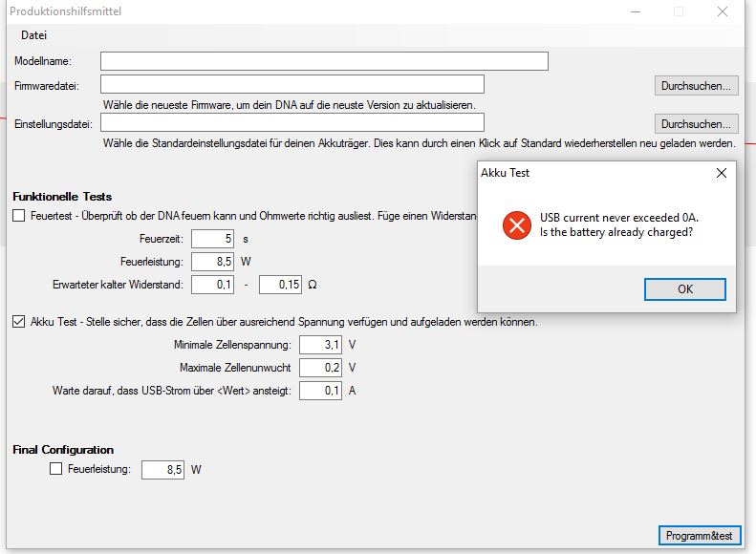This screenshot has width=756, height=554.
Task: Select the lower cold resistance field
Action: [x=213, y=285]
